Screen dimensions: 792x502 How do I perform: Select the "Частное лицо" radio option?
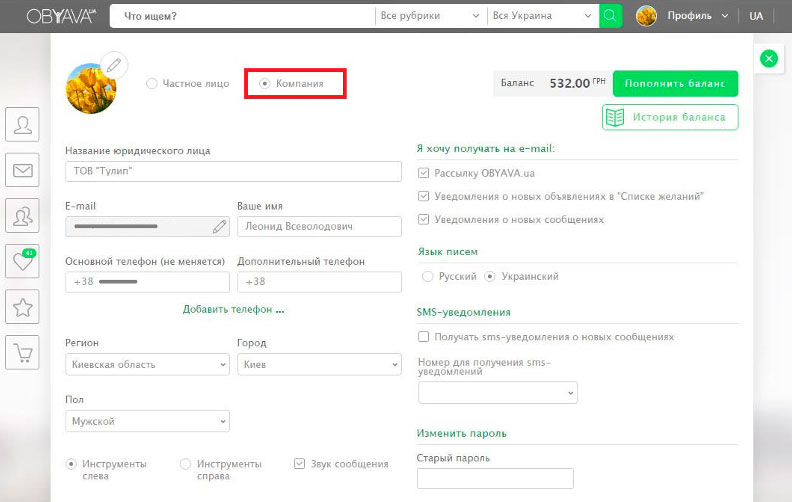coord(152,84)
